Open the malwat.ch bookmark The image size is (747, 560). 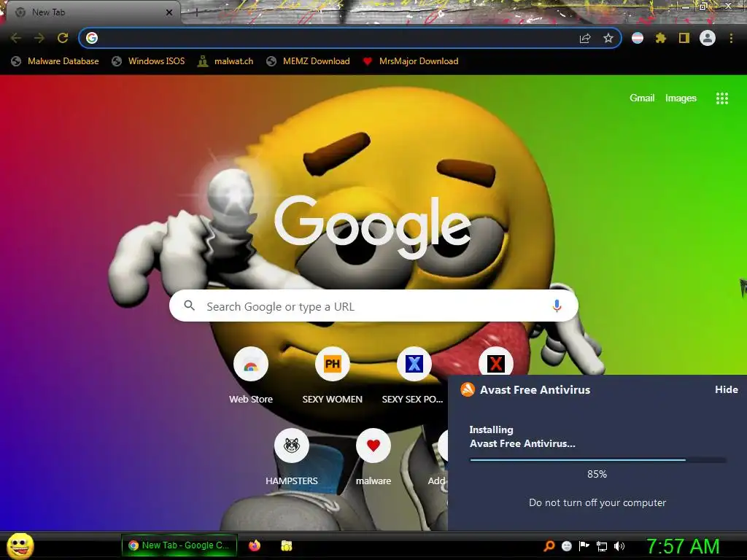point(225,61)
